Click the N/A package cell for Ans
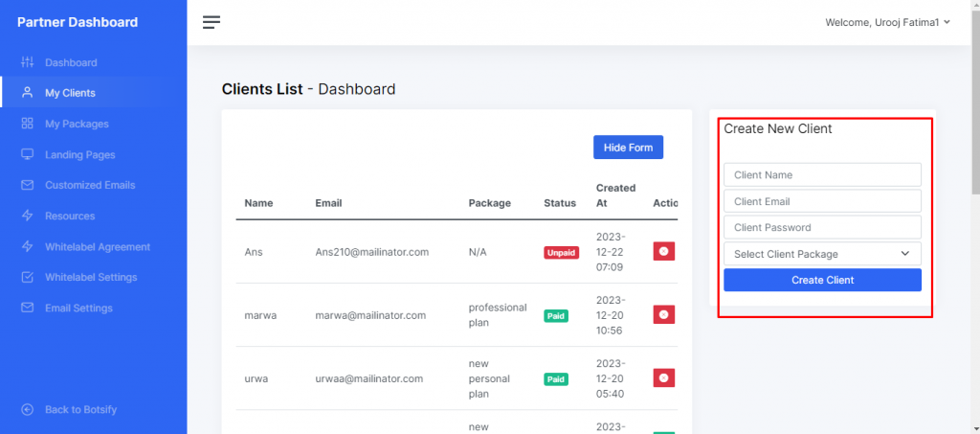This screenshot has height=434, width=980. click(478, 252)
